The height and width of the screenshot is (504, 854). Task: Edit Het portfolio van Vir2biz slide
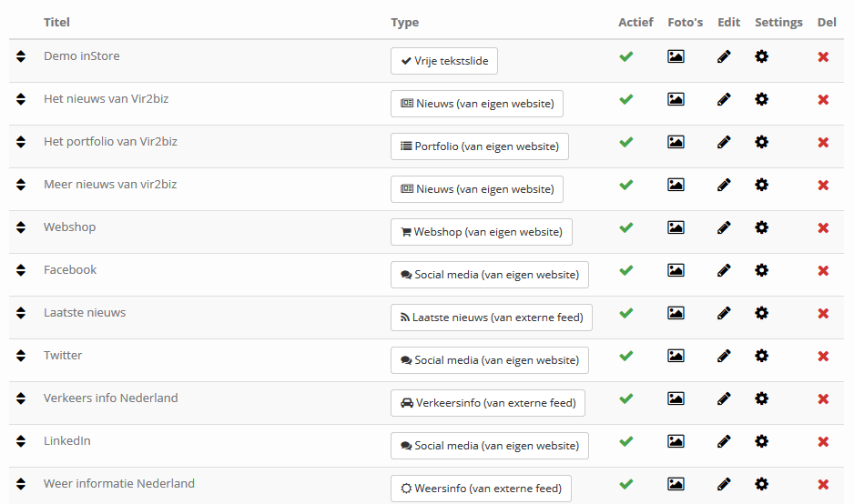click(724, 142)
